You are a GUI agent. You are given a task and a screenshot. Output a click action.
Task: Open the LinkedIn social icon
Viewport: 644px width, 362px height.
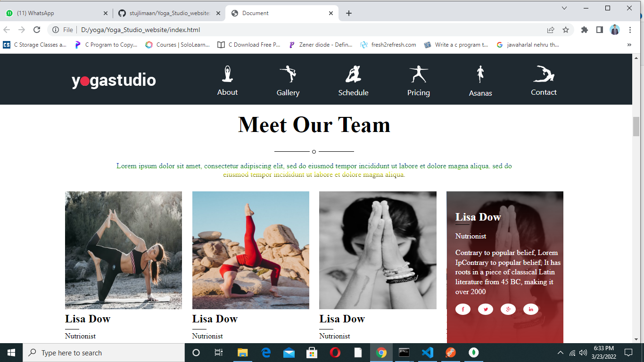click(531, 309)
